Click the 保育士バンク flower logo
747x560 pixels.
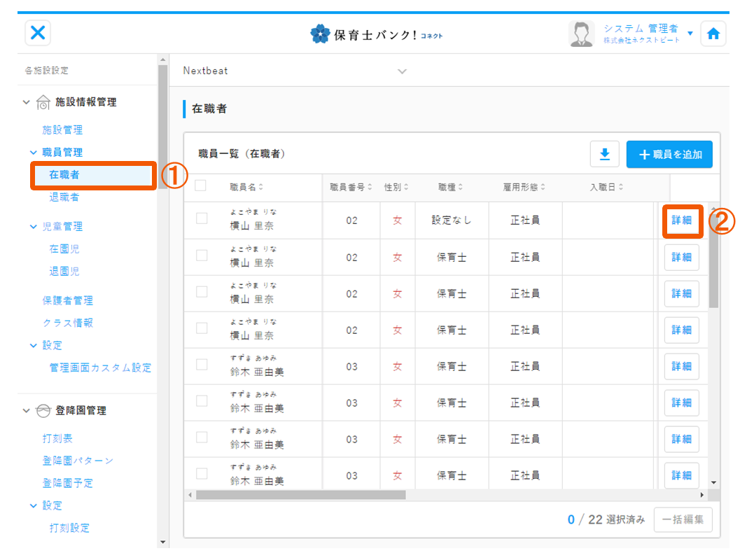(320, 34)
